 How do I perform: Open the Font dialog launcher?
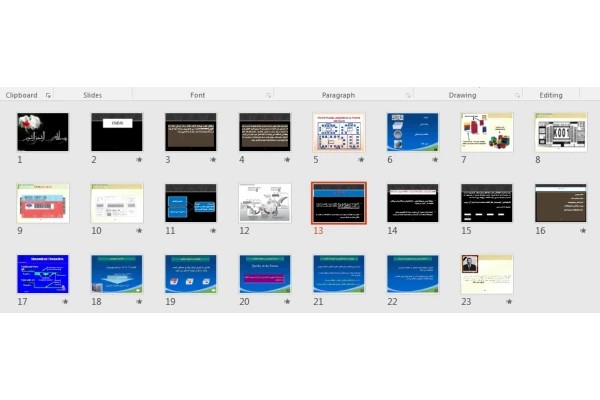coord(269,95)
